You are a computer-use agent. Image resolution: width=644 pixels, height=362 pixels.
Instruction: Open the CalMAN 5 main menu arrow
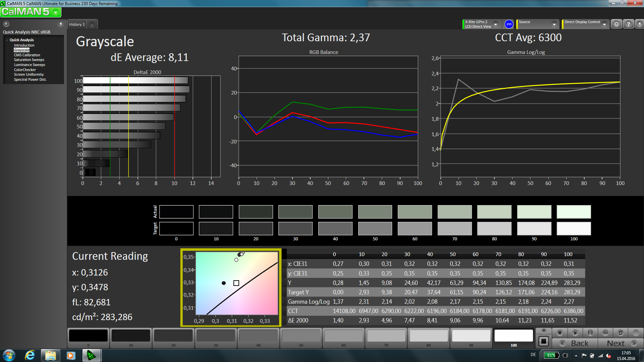(x=56, y=12)
